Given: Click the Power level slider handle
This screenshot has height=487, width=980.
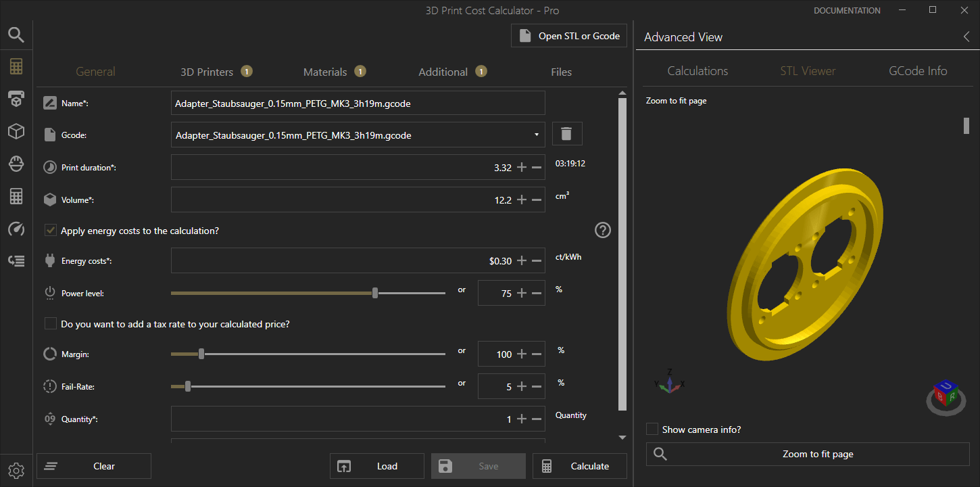Looking at the screenshot, I should [375, 293].
